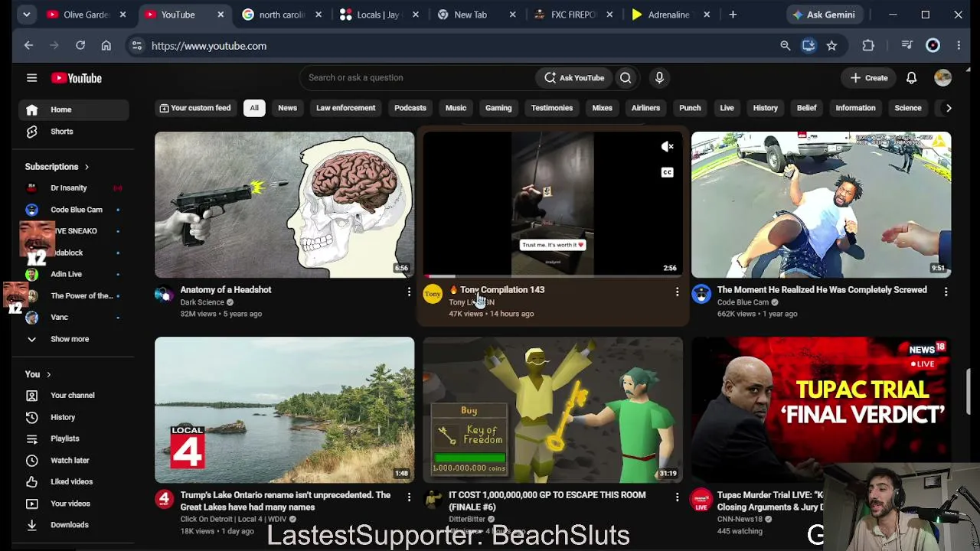Open the notifications bell
The image size is (980, 551).
[911, 78]
